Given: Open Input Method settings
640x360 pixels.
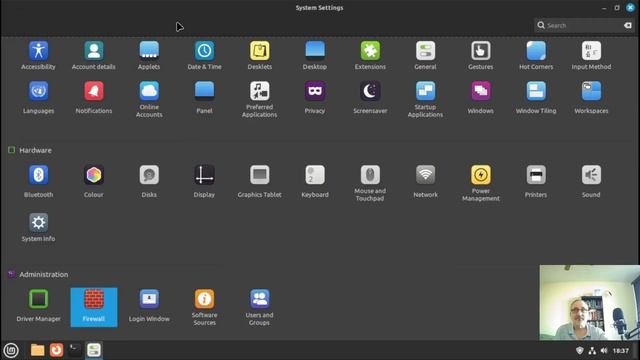Looking at the screenshot, I should [x=591, y=56].
